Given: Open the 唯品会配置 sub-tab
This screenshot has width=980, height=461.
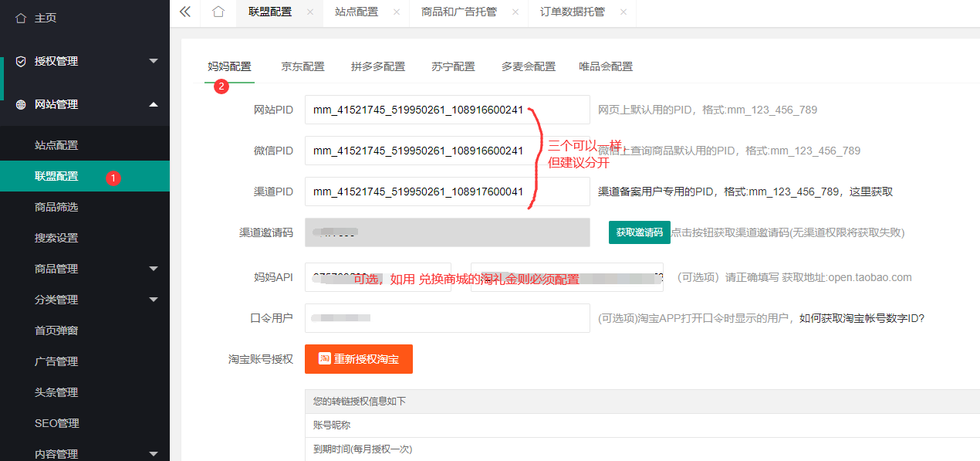Looking at the screenshot, I should tap(606, 66).
